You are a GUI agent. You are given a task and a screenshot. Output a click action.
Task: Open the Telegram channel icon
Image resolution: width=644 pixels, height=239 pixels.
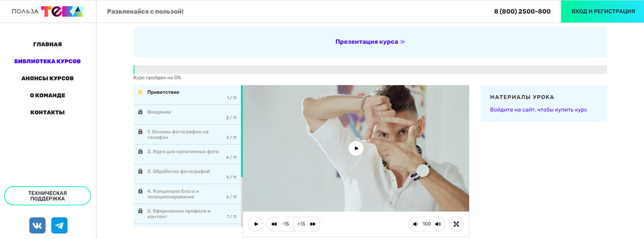[60, 225]
